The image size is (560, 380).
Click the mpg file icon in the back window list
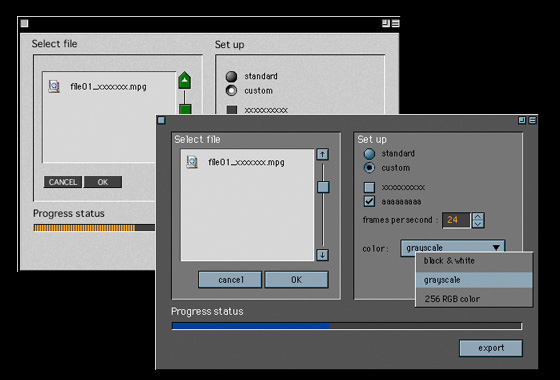coord(54,86)
